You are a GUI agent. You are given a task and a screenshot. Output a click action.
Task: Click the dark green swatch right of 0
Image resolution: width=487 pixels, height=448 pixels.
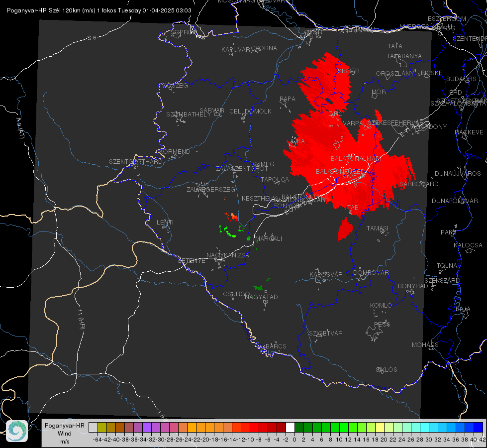tap(299, 427)
